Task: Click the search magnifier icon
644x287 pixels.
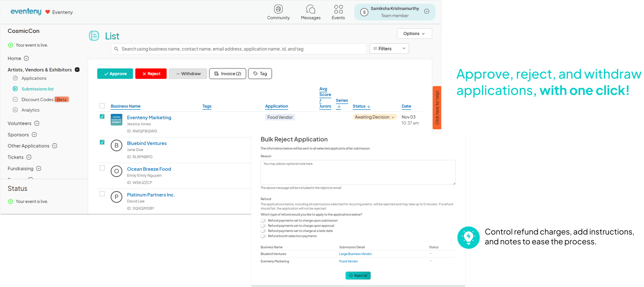Action: coord(116,49)
